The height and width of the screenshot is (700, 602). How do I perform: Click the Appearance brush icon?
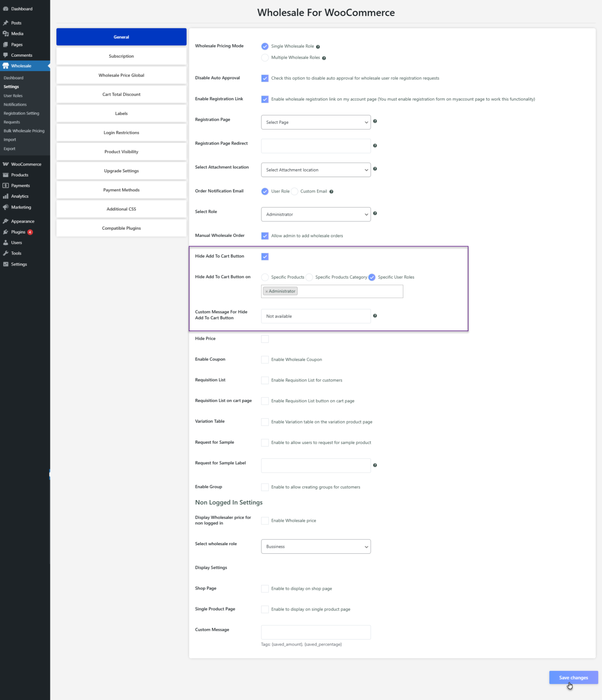click(6, 221)
